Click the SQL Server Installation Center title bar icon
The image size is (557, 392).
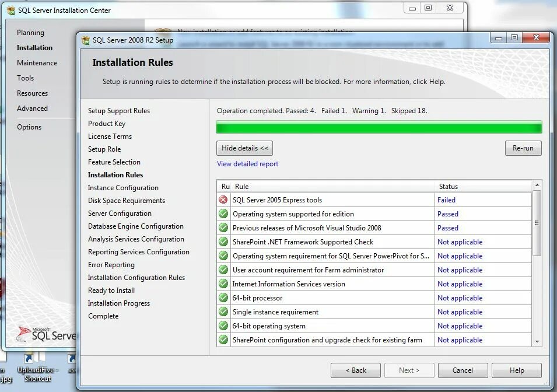point(11,10)
